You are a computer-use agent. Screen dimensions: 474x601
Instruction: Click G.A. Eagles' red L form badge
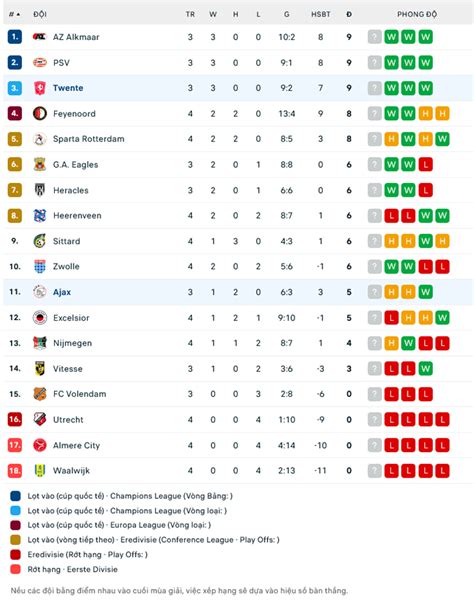pyautogui.click(x=425, y=164)
